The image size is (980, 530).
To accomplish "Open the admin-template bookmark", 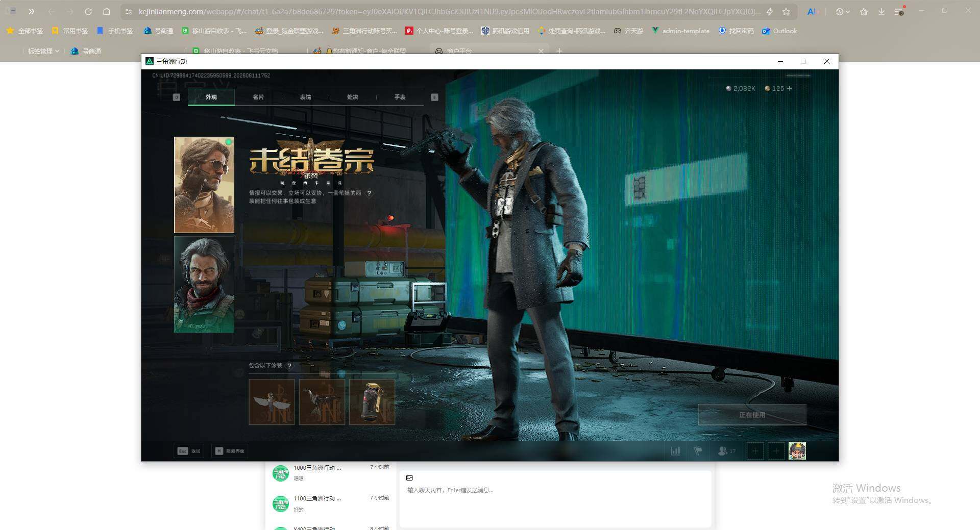I will [x=680, y=31].
